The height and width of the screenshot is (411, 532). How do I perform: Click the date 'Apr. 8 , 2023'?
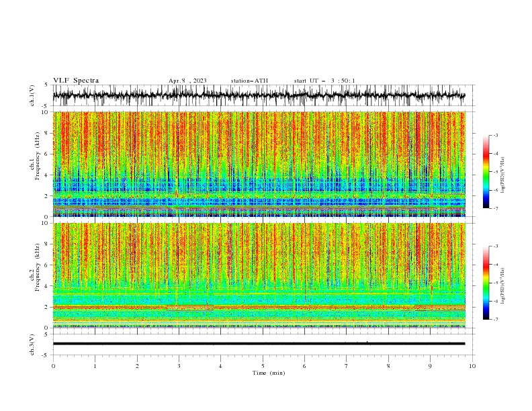point(187,81)
